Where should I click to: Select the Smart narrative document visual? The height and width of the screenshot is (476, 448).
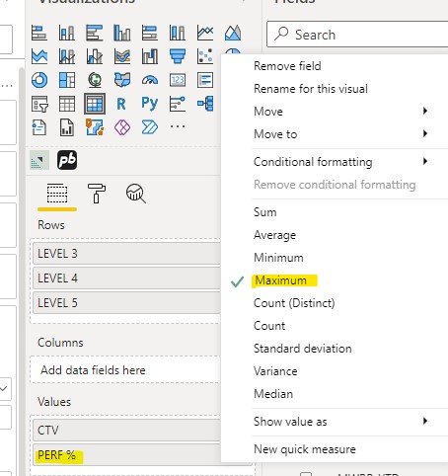pyautogui.click(x=39, y=127)
